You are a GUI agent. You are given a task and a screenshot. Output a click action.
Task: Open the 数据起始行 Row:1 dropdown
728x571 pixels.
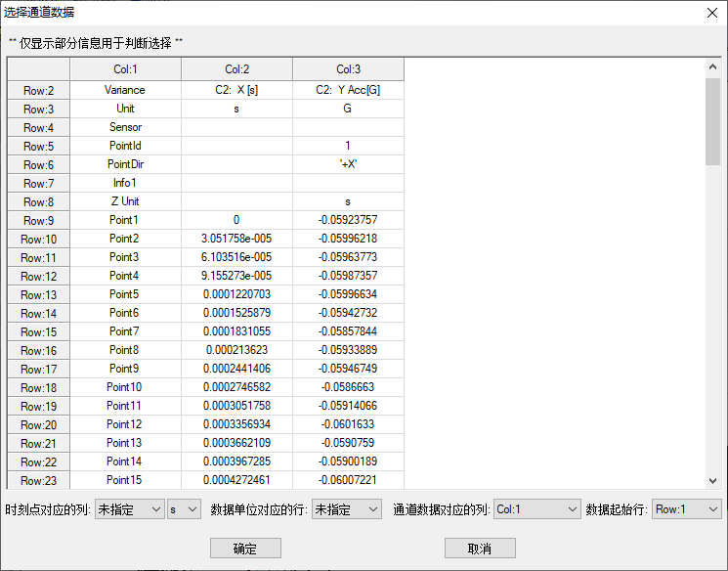pos(686,509)
